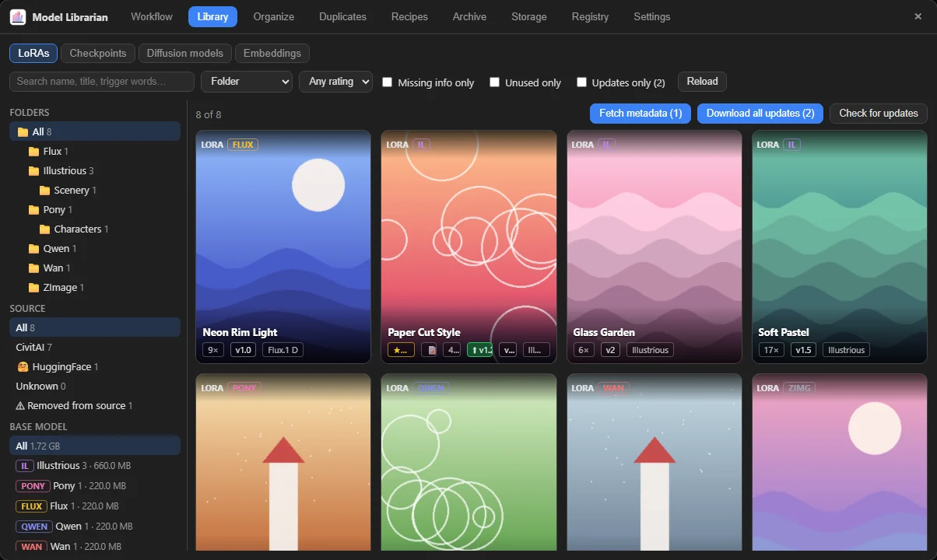This screenshot has width=937, height=560.
Task: Click the Fetch metadata (1) button
Action: [640, 114]
